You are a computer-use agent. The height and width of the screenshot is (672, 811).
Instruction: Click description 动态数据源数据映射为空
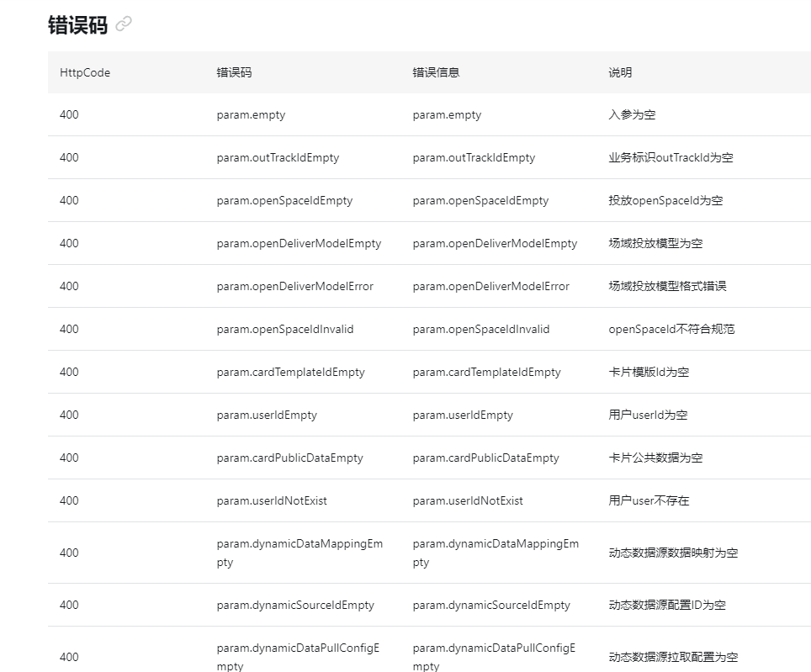coord(673,553)
